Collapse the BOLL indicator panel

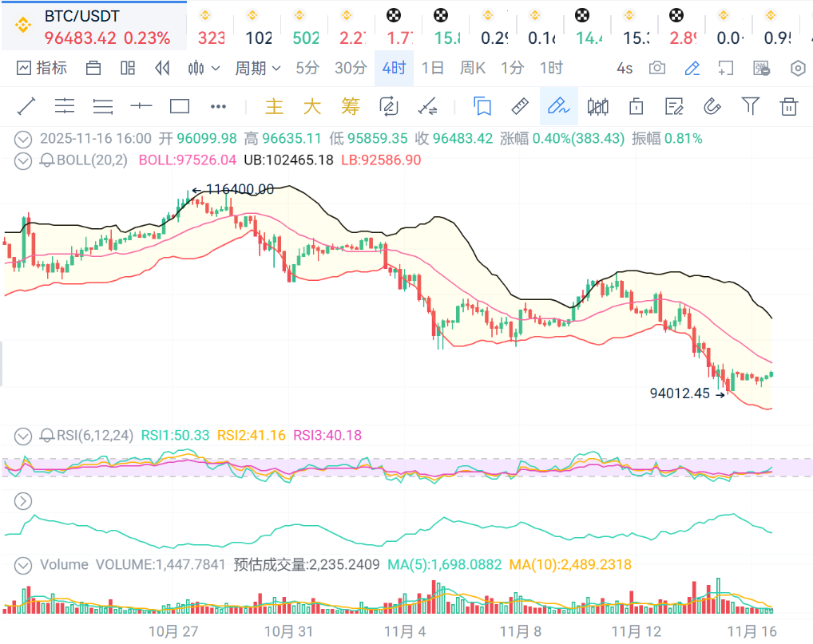[24, 160]
